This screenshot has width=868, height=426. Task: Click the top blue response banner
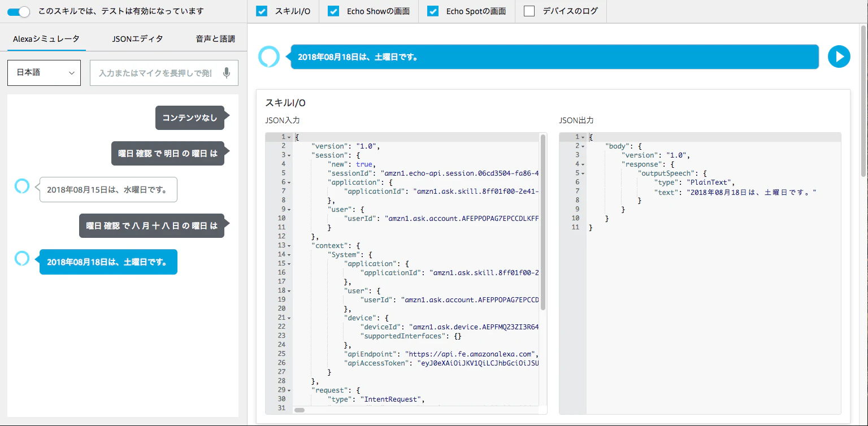pyautogui.click(x=554, y=56)
